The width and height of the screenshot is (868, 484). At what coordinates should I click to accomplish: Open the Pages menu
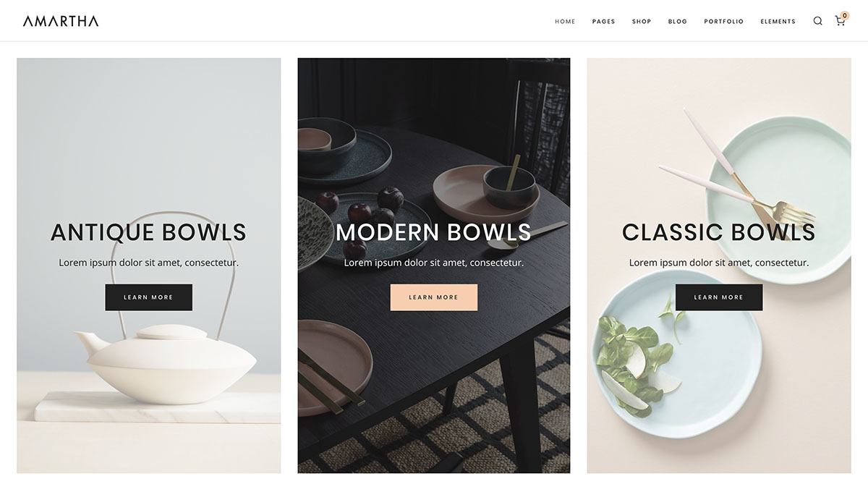pos(603,22)
